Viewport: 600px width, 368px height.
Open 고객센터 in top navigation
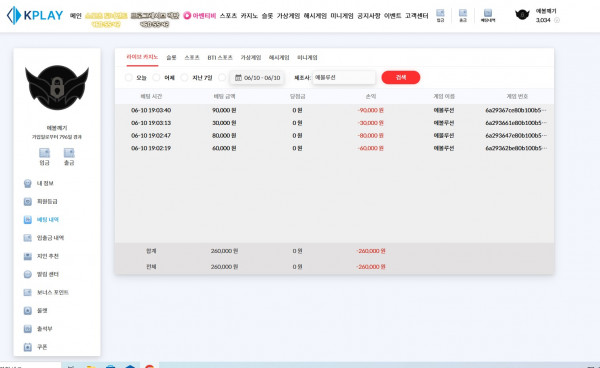click(417, 16)
